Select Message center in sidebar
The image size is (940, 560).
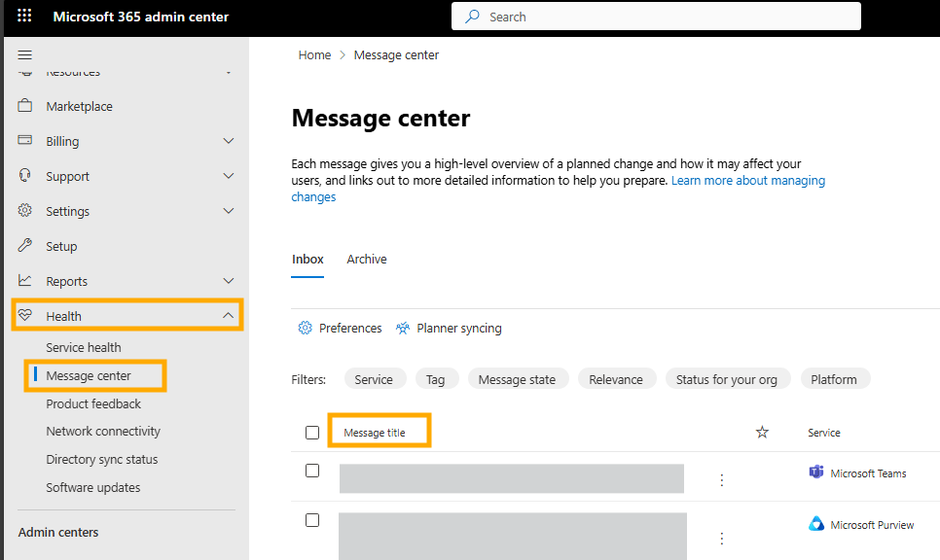point(89,375)
